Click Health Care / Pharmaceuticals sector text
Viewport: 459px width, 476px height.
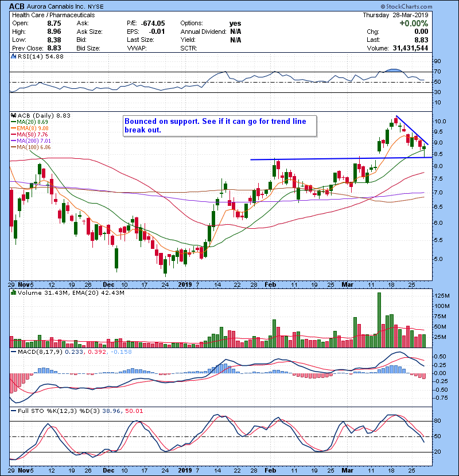53,15
